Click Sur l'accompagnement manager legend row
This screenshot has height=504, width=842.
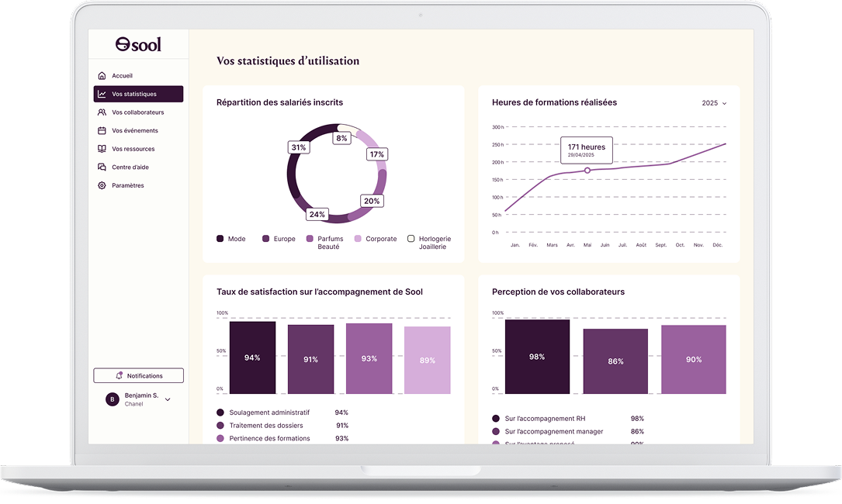[x=568, y=432]
